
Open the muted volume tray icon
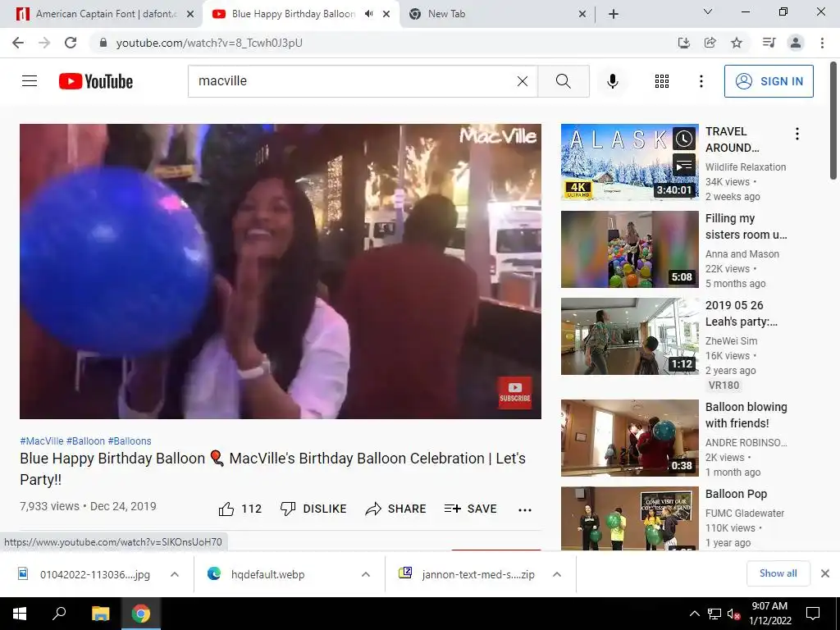coord(733,614)
